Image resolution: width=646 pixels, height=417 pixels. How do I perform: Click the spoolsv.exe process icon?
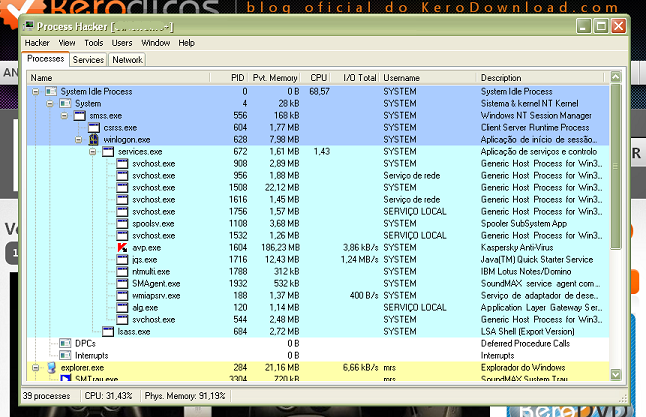(x=122, y=223)
